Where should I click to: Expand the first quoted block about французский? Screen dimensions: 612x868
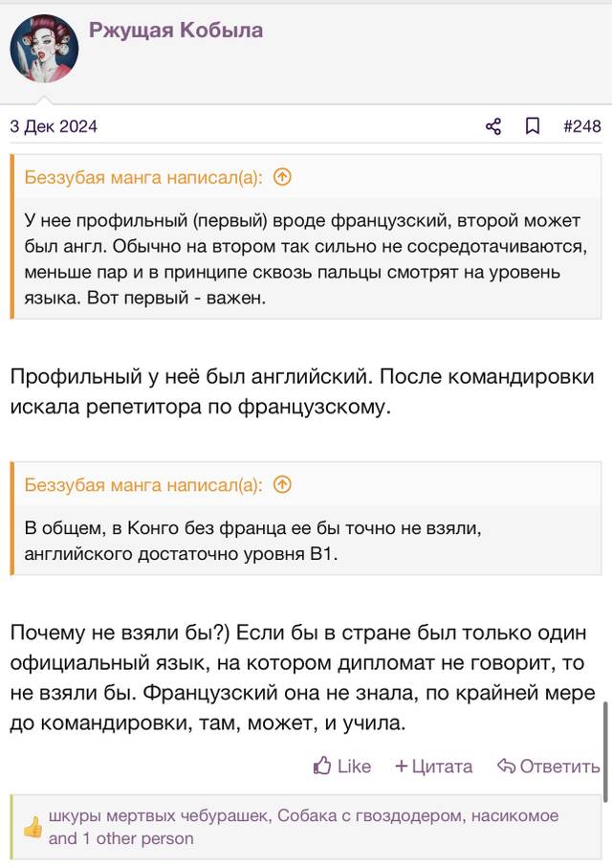(x=307, y=258)
